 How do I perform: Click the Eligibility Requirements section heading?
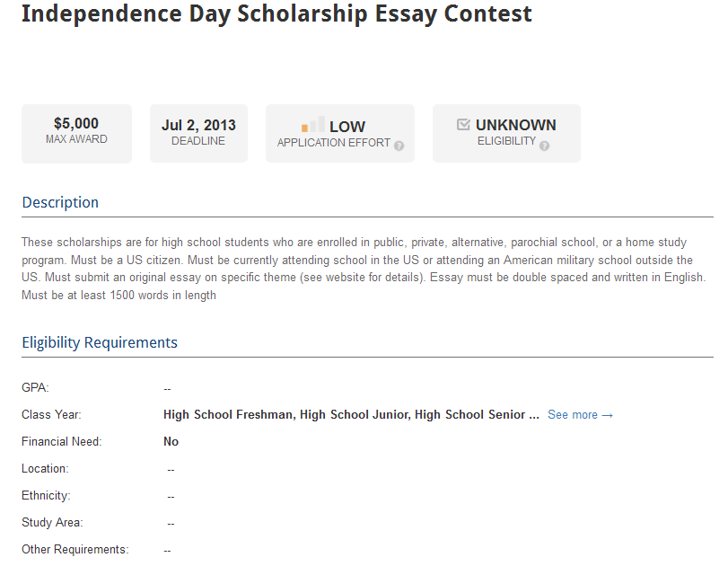coord(100,342)
